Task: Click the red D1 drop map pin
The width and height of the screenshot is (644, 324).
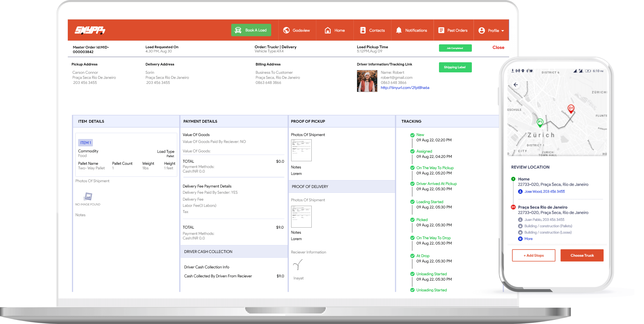Action: [571, 109]
